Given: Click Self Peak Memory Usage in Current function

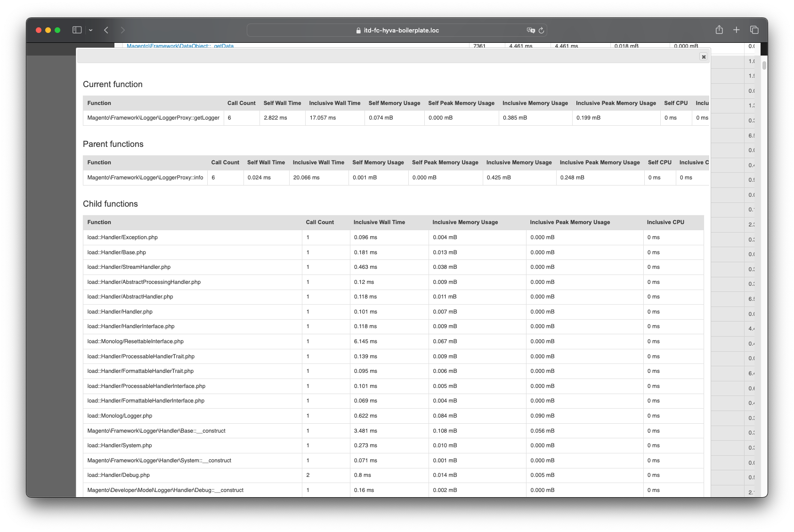Looking at the screenshot, I should [461, 103].
